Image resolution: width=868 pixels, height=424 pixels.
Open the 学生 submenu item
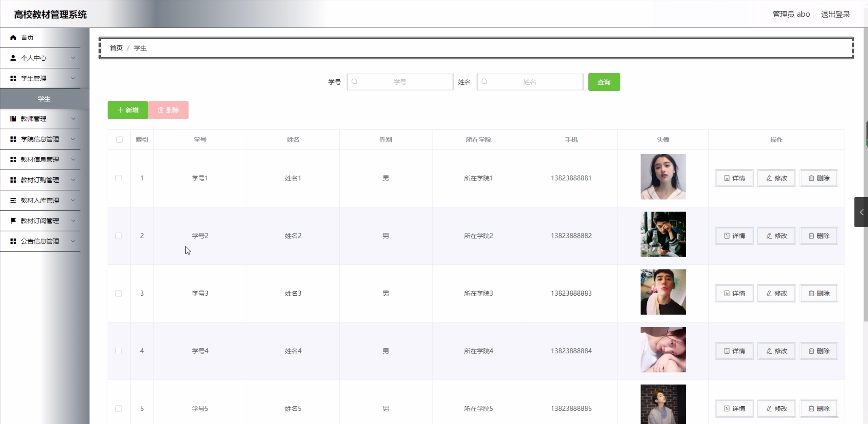point(44,99)
